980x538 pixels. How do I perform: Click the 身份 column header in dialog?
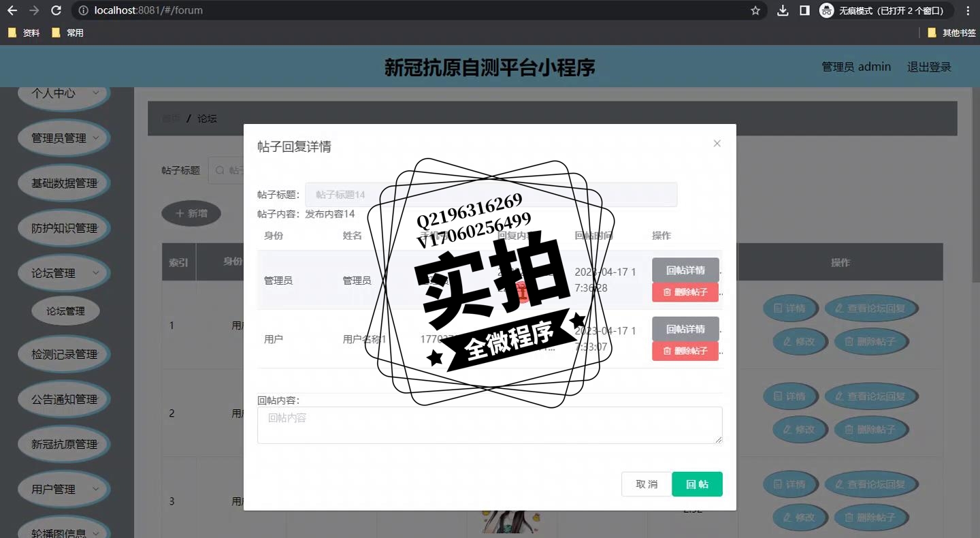coord(274,235)
